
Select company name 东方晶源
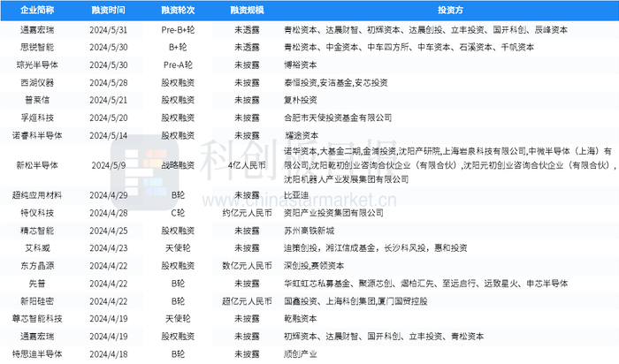pos(37,266)
